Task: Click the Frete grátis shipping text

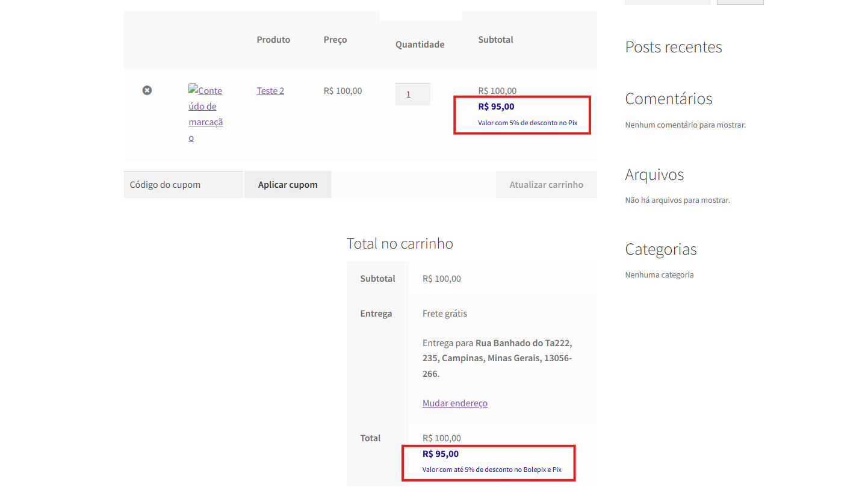Action: (x=444, y=314)
